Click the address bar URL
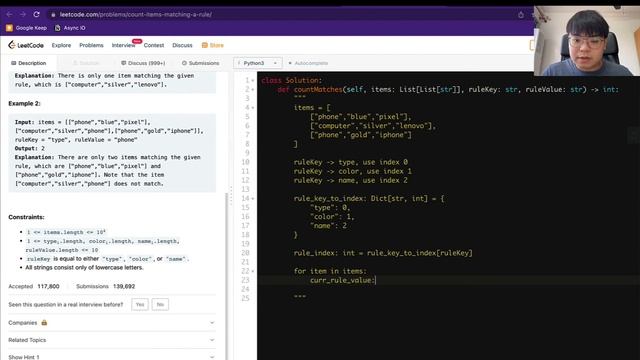 [x=136, y=15]
